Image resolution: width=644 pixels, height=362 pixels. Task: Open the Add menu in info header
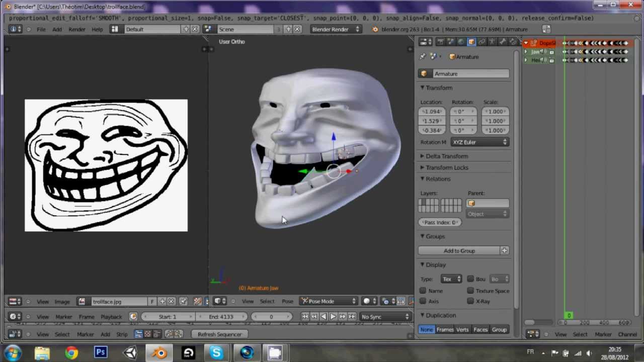(57, 29)
